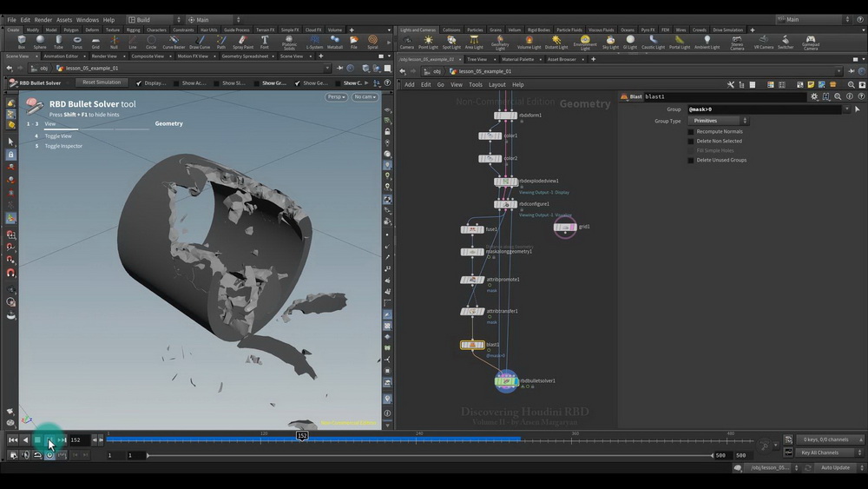The height and width of the screenshot is (489, 868).
Task: Select the rbdbulletsolver1 node
Action: 506,381
